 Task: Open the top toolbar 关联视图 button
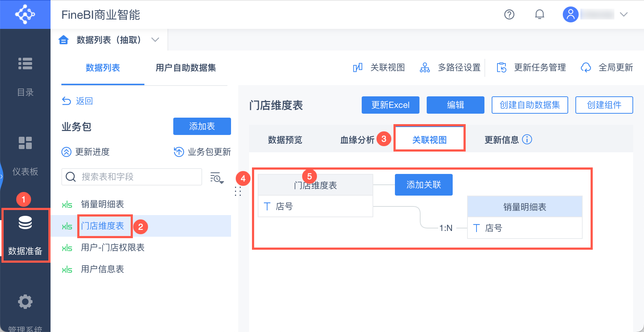[379, 67]
